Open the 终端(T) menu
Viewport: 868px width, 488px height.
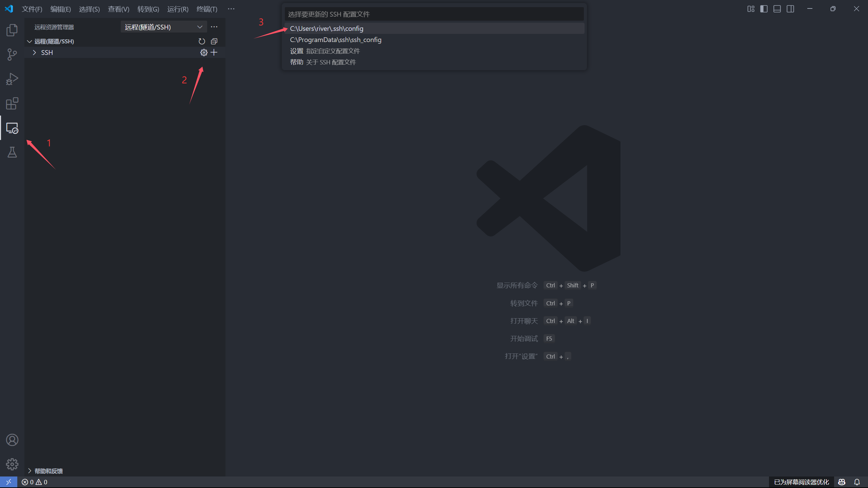(x=207, y=9)
